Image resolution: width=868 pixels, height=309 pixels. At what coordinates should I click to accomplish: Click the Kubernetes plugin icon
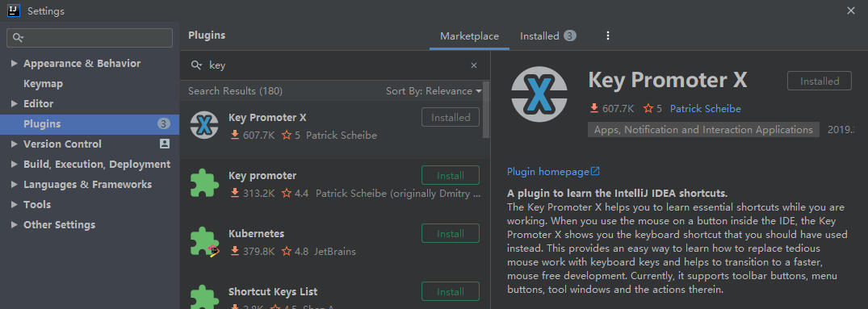pyautogui.click(x=204, y=241)
